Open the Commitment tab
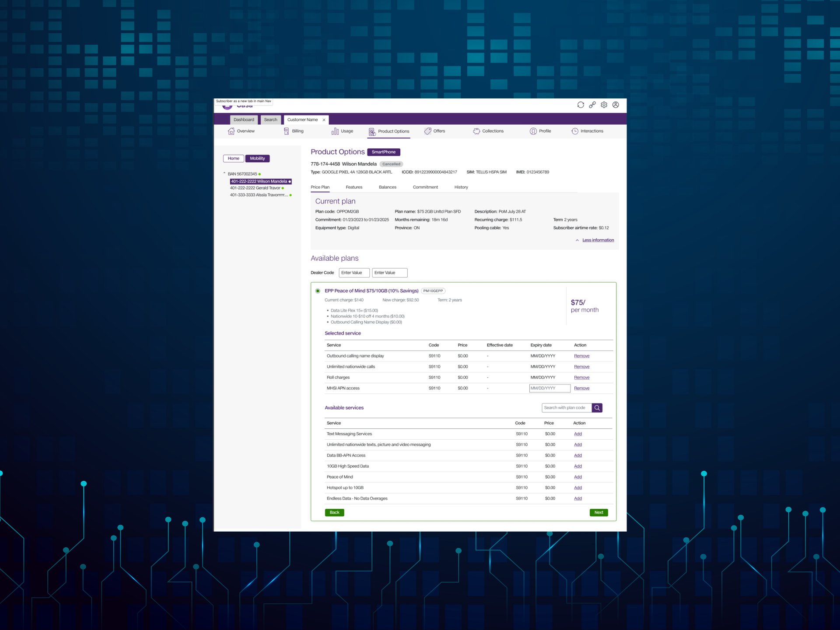The width and height of the screenshot is (840, 630). coord(425,187)
